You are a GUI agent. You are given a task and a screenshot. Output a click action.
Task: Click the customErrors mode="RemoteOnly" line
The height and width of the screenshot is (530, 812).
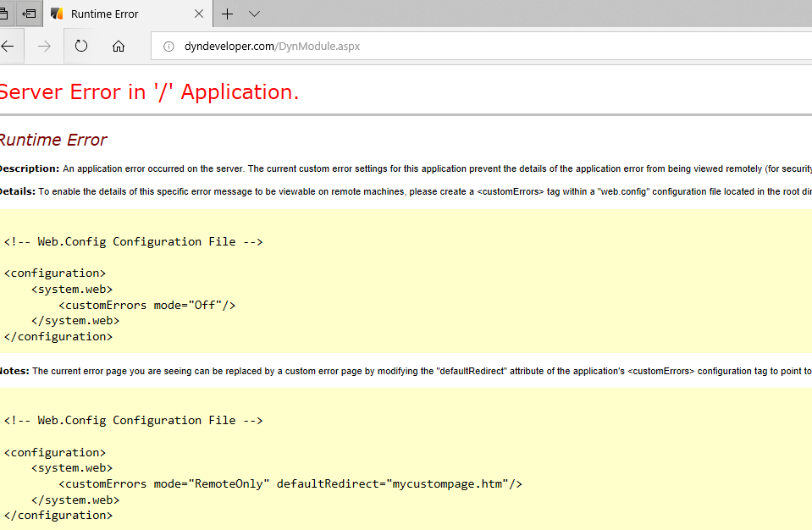290,484
